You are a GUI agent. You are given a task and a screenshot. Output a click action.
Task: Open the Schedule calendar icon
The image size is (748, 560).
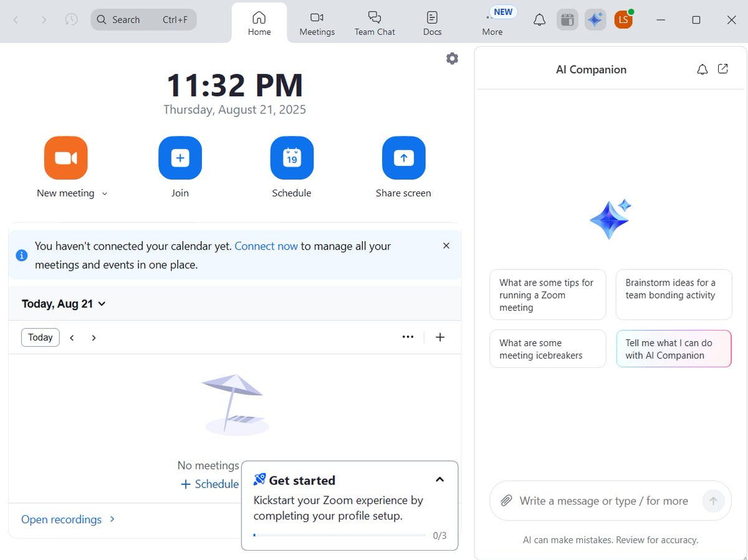292,158
